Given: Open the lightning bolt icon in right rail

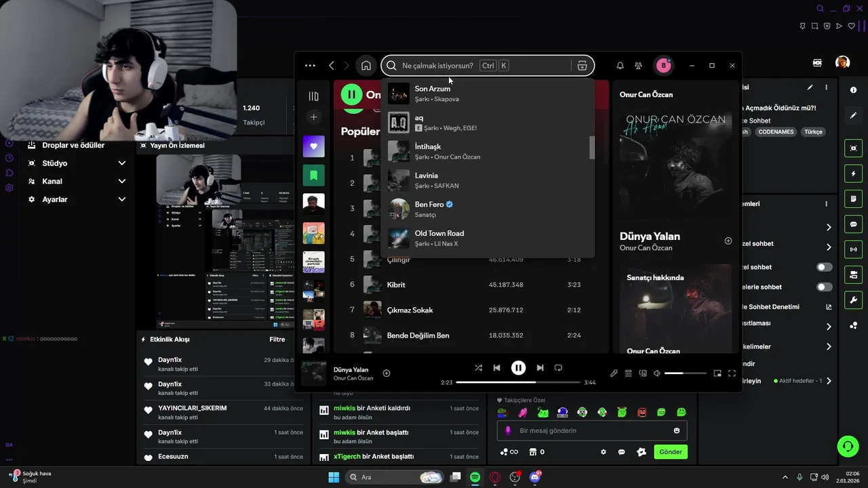Looking at the screenshot, I should pos(853,174).
